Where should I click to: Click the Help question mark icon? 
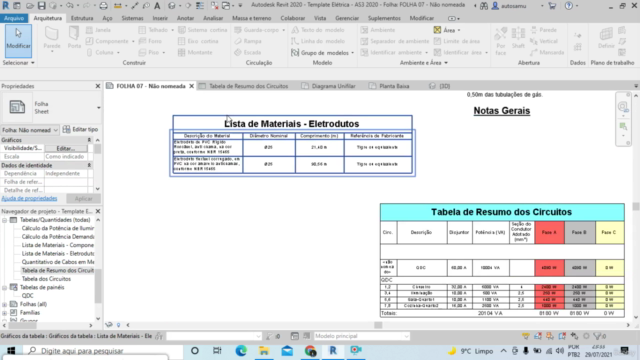[569, 6]
